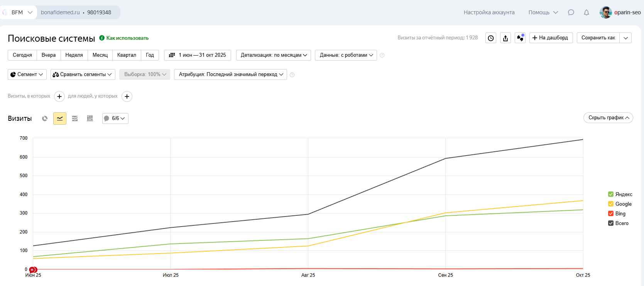Switch to the line chart view icon
Viewport: 644px width, 286px height.
pyautogui.click(x=60, y=118)
